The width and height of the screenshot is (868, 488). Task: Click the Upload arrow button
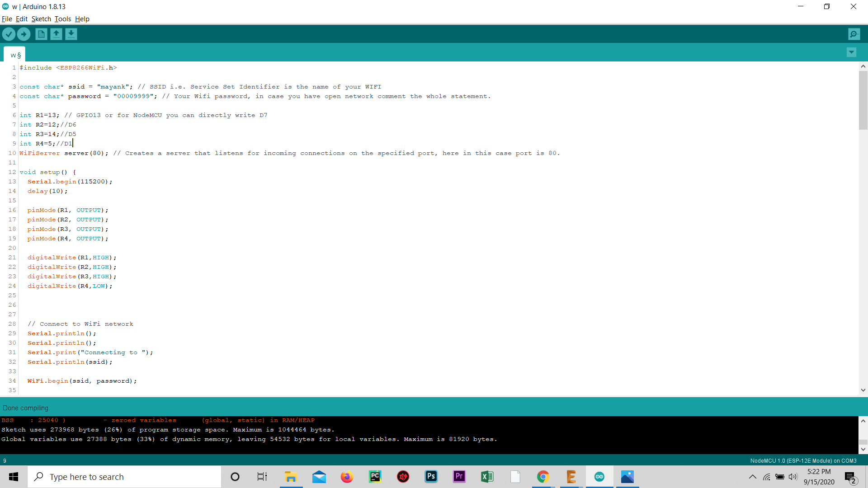(x=24, y=34)
